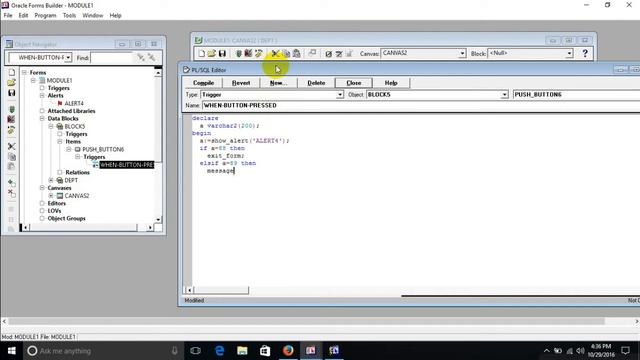The height and width of the screenshot is (360, 640).
Task: Select LOVs node in tree
Action: [54, 211]
